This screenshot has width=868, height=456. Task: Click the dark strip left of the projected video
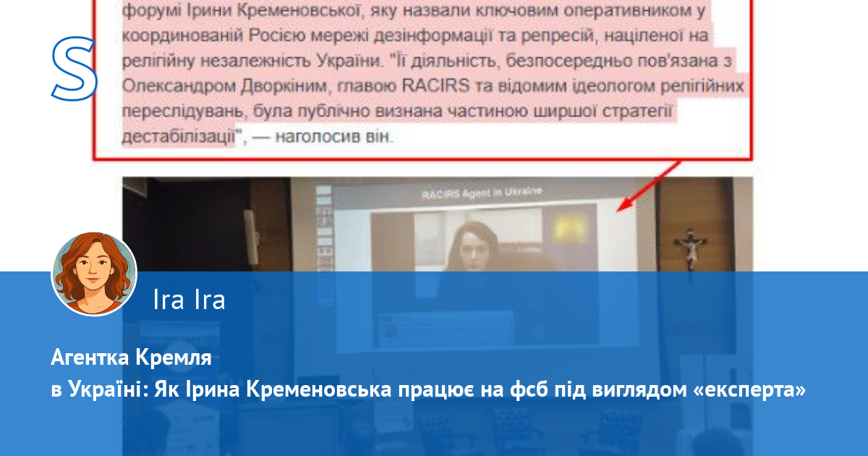[x=343, y=239]
